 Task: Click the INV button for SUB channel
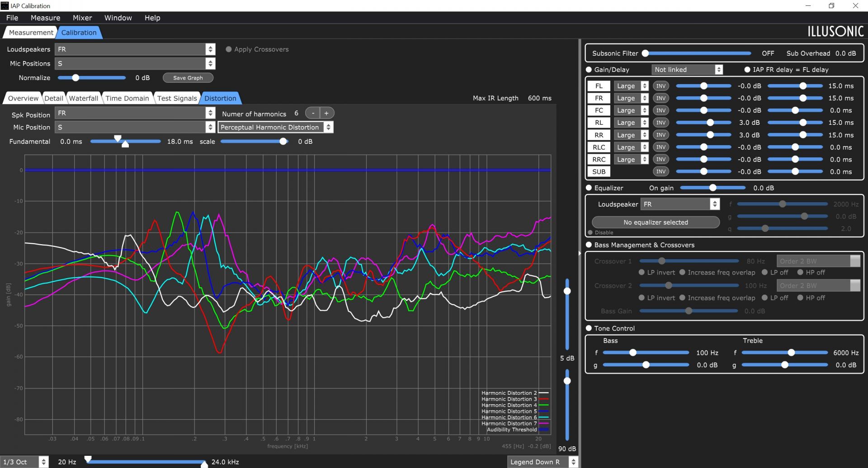click(660, 171)
